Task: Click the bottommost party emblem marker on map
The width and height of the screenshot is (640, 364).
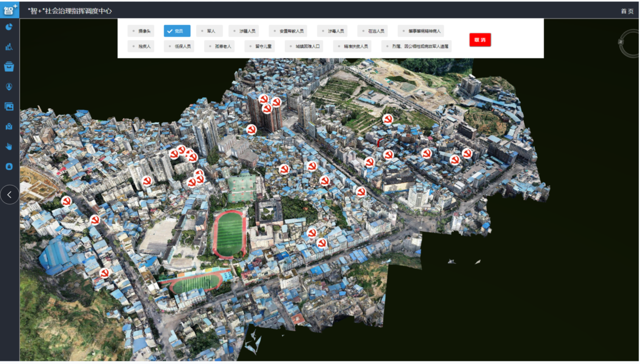Action: pyautogui.click(x=104, y=273)
